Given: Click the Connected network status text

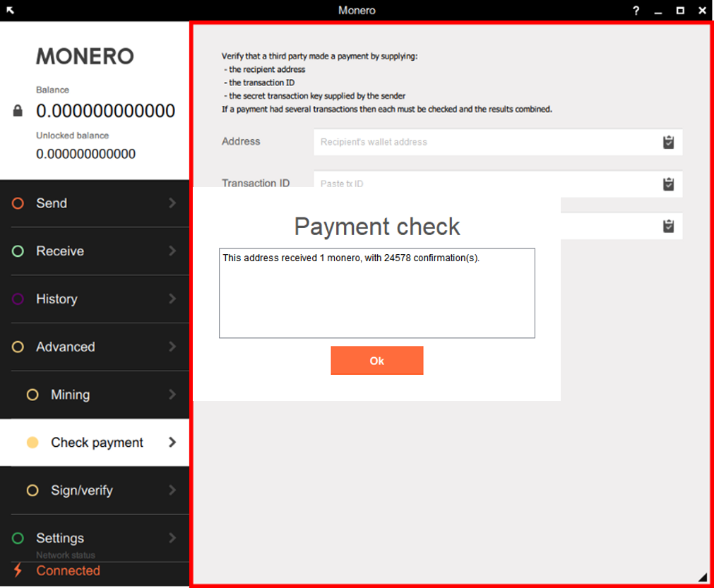Looking at the screenshot, I should tap(69, 570).
